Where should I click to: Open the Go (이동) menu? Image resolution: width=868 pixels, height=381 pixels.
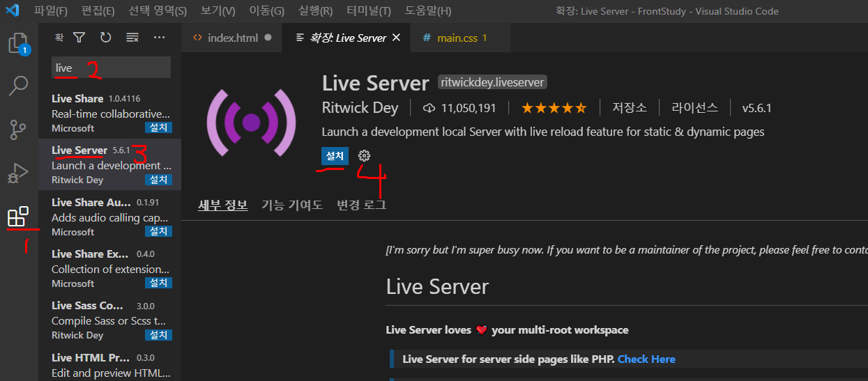point(267,11)
